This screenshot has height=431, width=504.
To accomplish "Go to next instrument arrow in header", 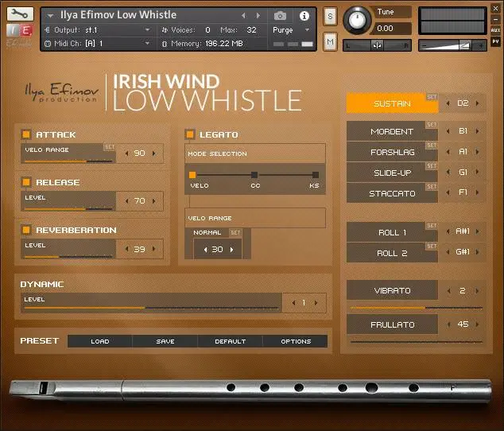I will click(258, 15).
